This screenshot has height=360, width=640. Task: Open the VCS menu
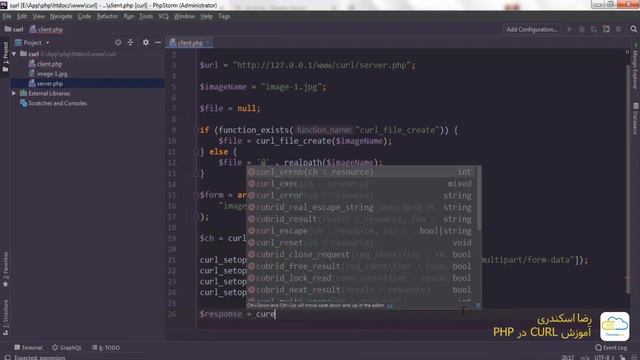click(163, 16)
